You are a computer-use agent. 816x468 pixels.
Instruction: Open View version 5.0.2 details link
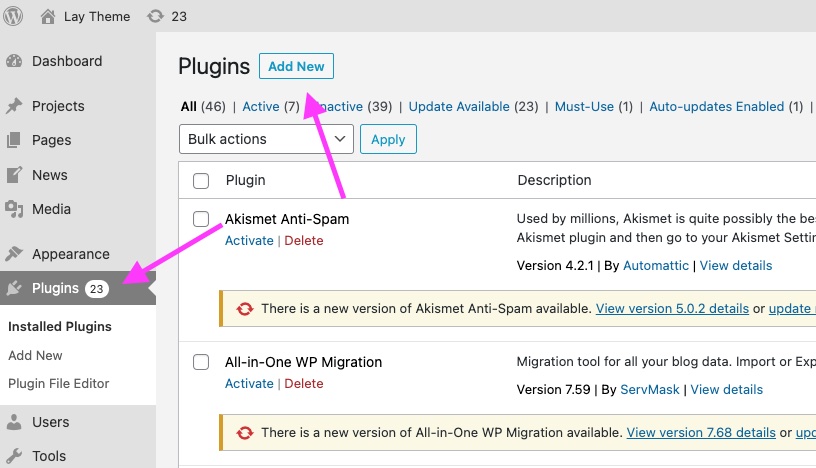[672, 309]
